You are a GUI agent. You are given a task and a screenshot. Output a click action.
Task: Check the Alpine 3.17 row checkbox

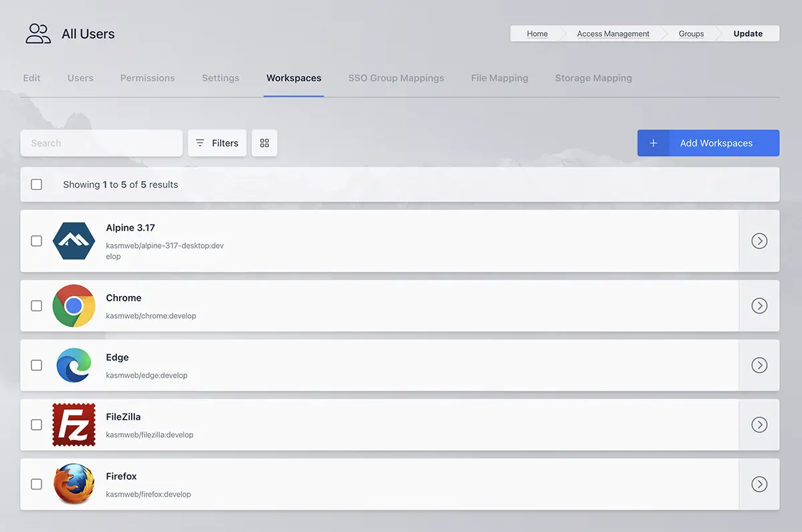(37, 241)
